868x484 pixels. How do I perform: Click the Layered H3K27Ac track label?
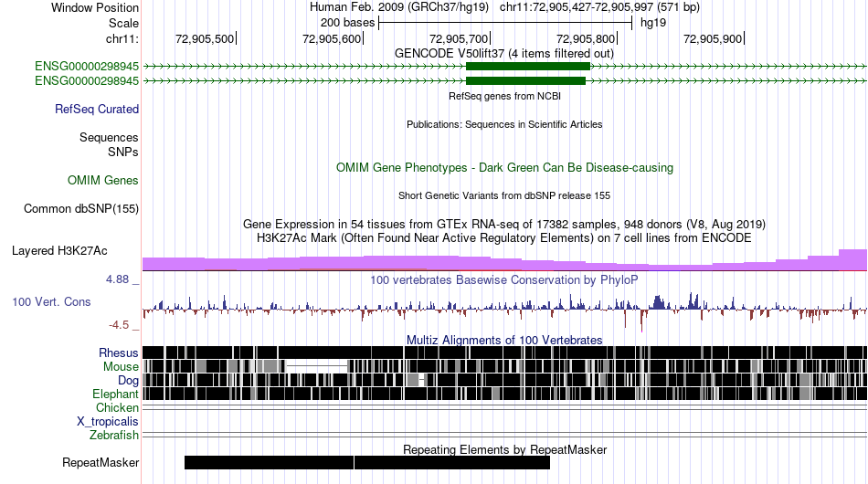coord(59,250)
